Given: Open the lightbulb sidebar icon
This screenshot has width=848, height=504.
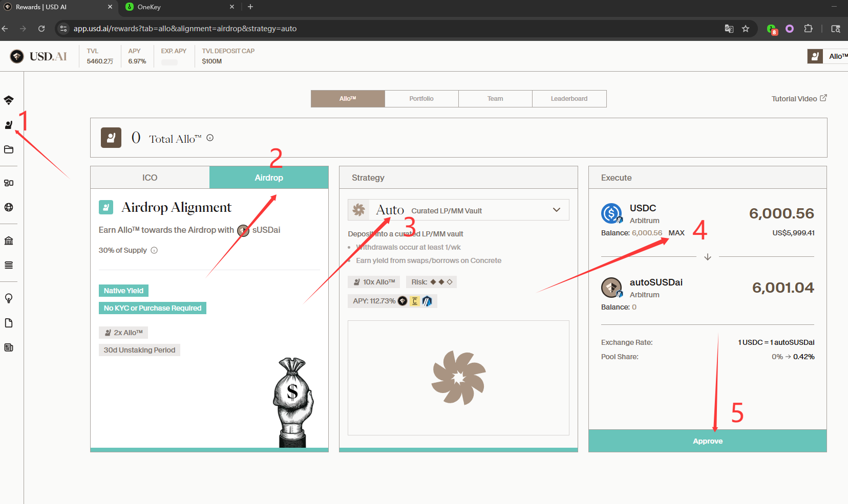Looking at the screenshot, I should [9, 298].
